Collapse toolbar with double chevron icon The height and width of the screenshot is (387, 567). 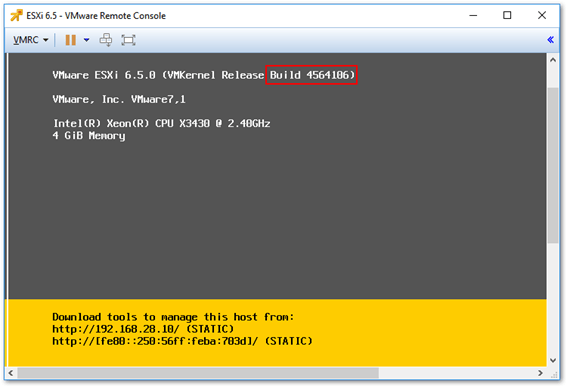coord(550,40)
